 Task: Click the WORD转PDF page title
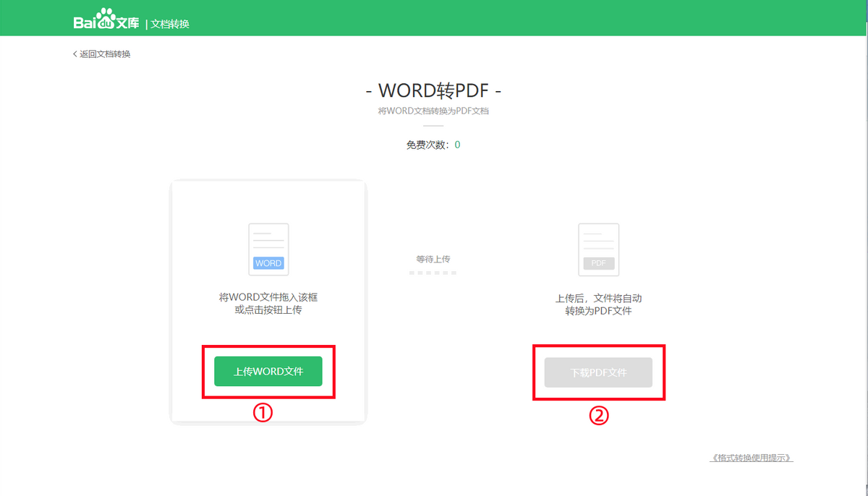(434, 91)
